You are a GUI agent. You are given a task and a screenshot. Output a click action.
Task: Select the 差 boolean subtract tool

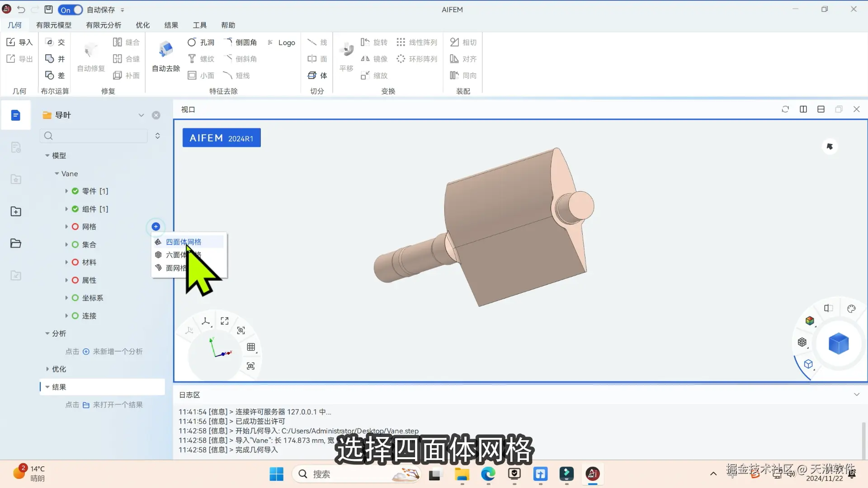[55, 75]
